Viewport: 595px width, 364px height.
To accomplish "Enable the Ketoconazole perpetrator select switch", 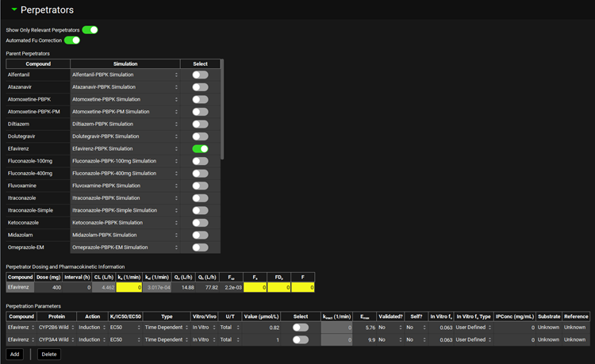I will point(200,223).
